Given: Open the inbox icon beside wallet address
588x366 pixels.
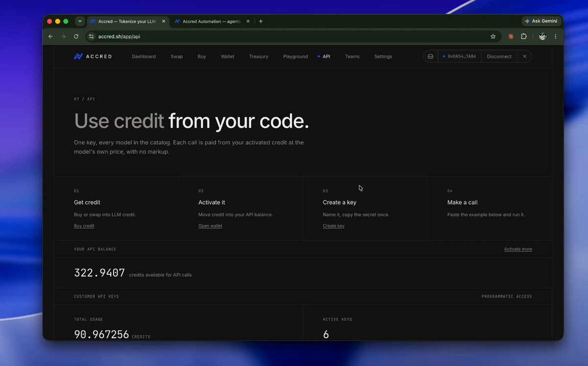Looking at the screenshot, I should [x=431, y=56].
